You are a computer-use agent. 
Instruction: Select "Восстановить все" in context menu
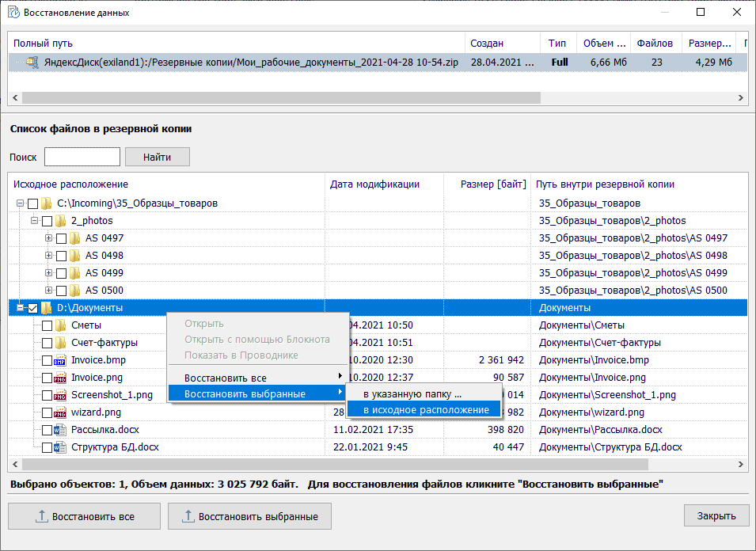click(226, 378)
